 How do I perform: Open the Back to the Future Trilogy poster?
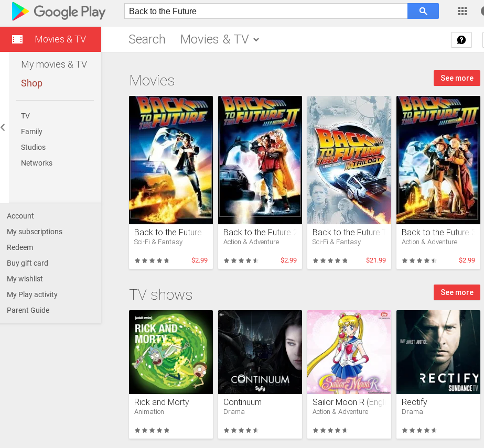tap(349, 160)
